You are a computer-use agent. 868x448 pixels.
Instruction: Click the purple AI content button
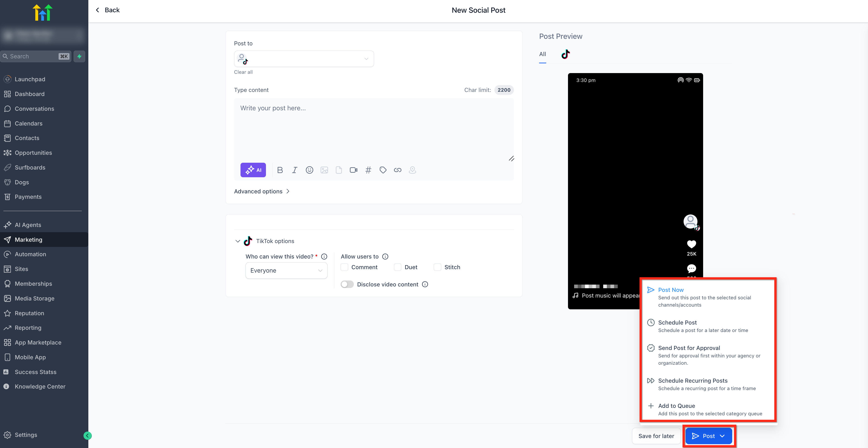253,170
